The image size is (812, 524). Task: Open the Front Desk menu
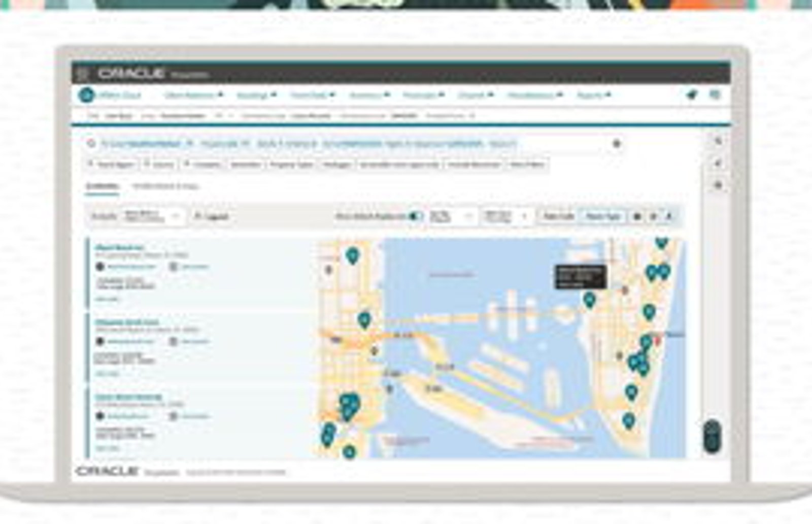click(x=313, y=95)
